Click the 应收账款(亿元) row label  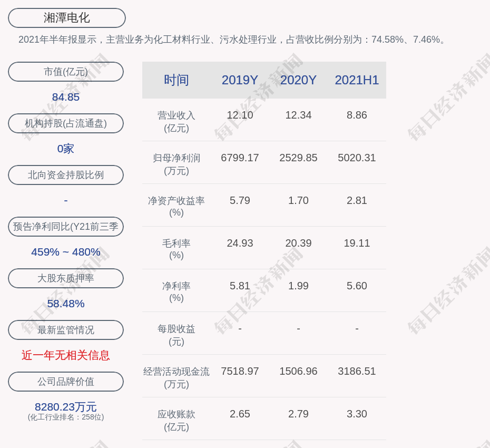point(177,421)
